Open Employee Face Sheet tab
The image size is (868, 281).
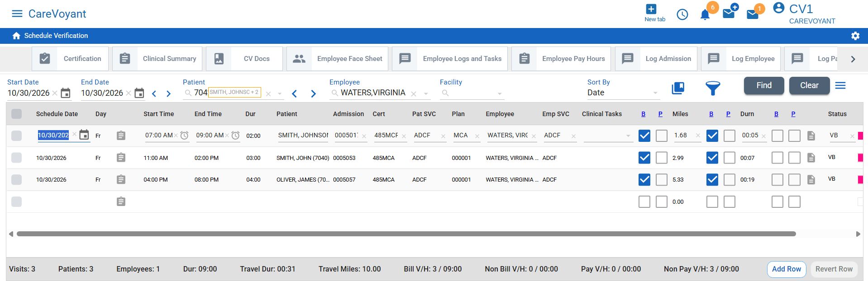[337, 59]
